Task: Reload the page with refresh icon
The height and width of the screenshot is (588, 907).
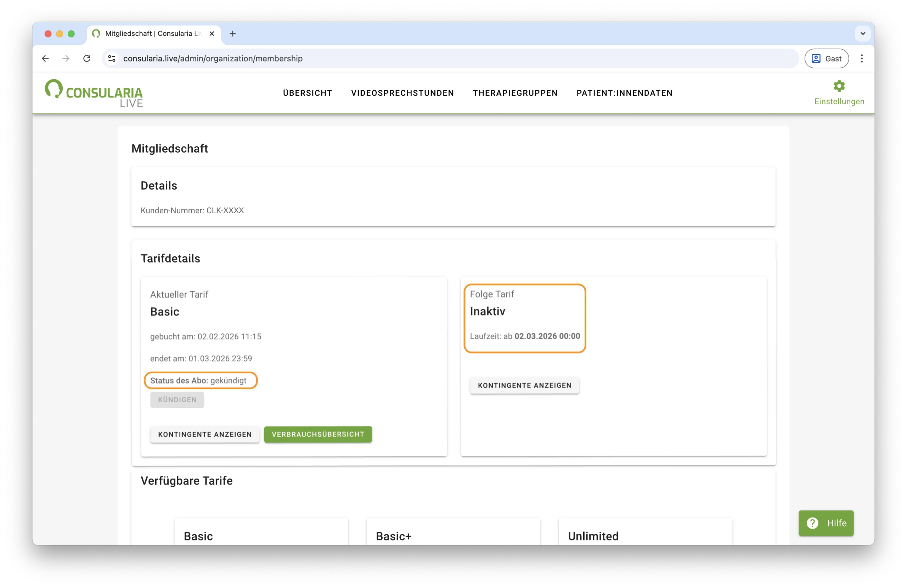Action: 87,58
